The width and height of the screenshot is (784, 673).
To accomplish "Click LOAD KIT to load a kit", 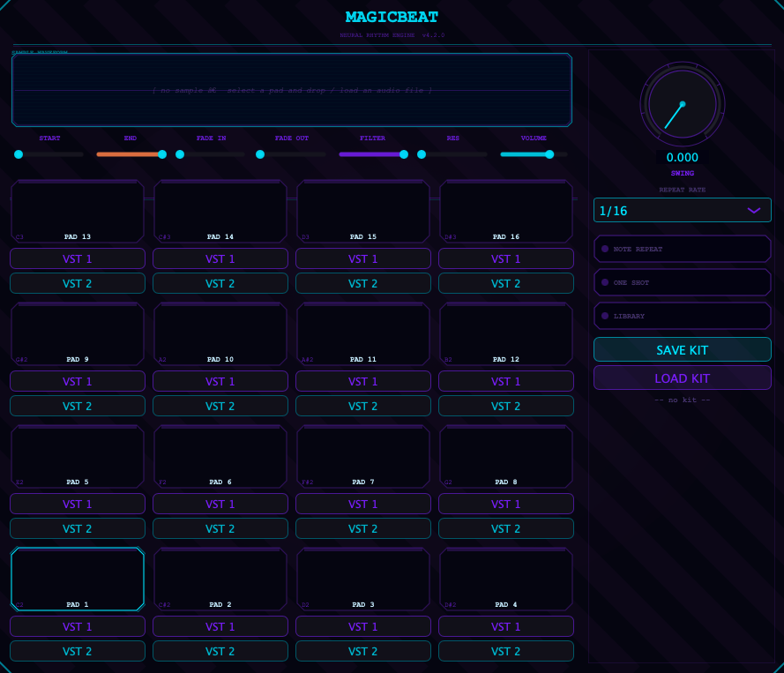I will (682, 378).
